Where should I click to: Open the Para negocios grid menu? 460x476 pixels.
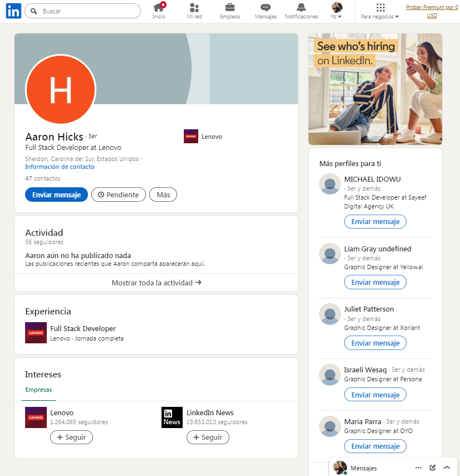[380, 11]
